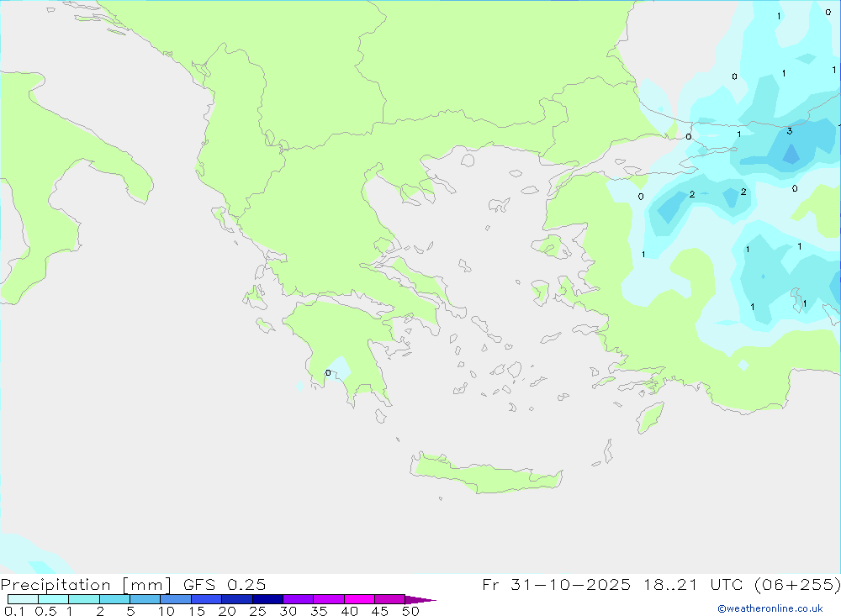Viewport: 841px width, 616px height.
Task: Click the legend swatch between 2 and 5
Action: click(x=114, y=599)
